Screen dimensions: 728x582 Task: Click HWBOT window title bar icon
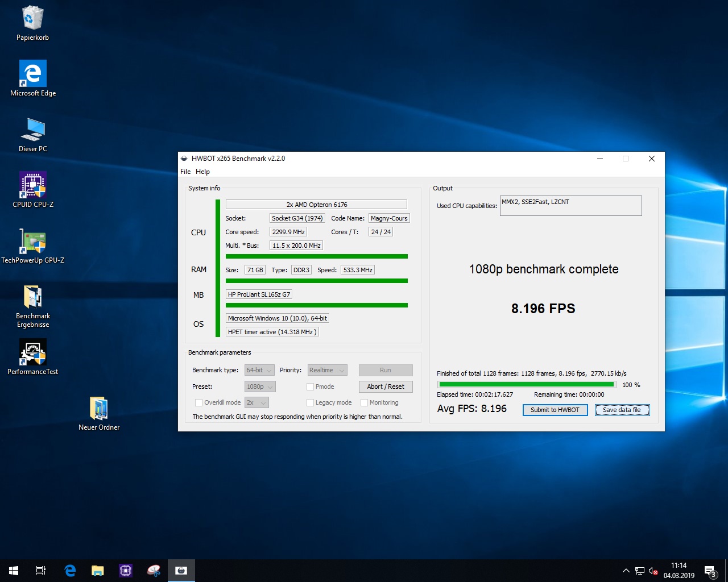point(184,159)
